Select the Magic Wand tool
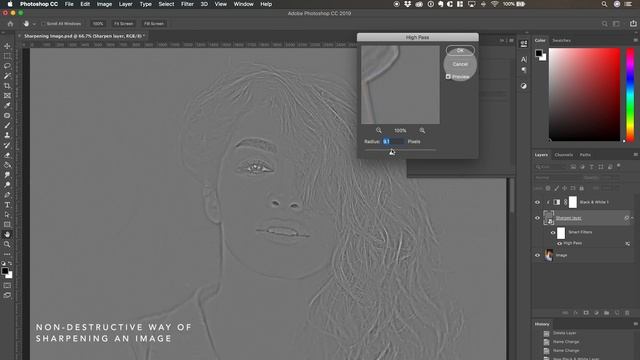The width and height of the screenshot is (640, 360). [x=7, y=76]
